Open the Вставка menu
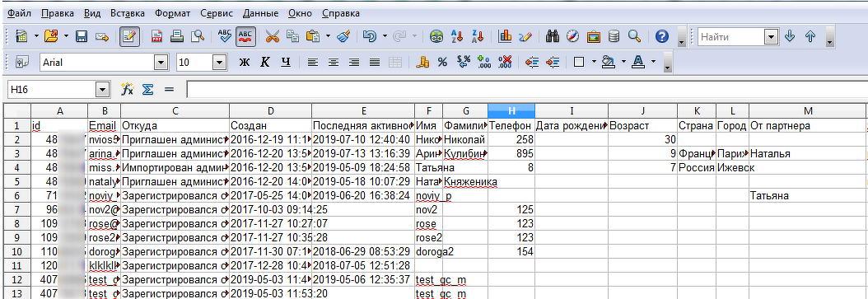Viewport: 868px width, 299px height. (x=128, y=13)
